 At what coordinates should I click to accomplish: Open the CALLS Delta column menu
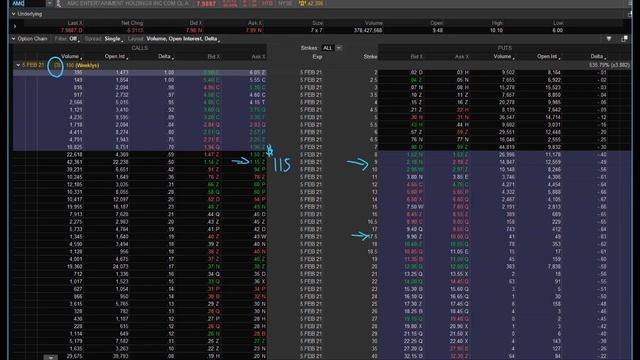coord(166,56)
